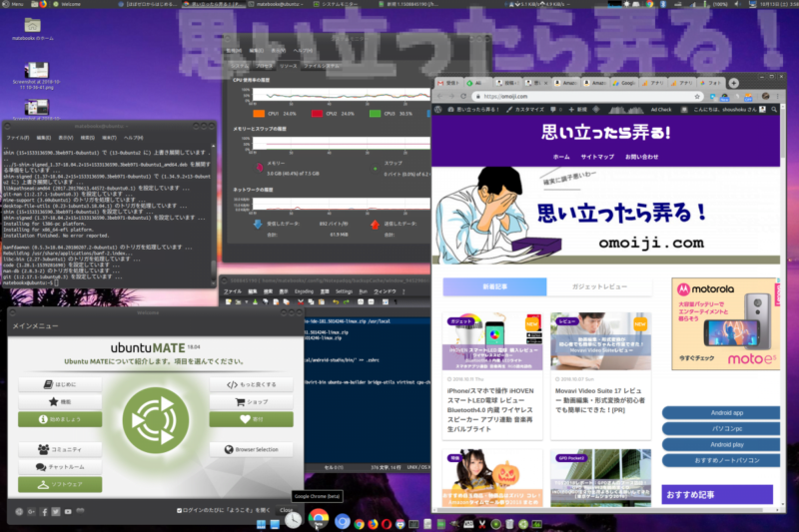Viewport: 799px width, 532px height.
Task: Open a new Chrome tab with plus button
Action: coord(734,83)
